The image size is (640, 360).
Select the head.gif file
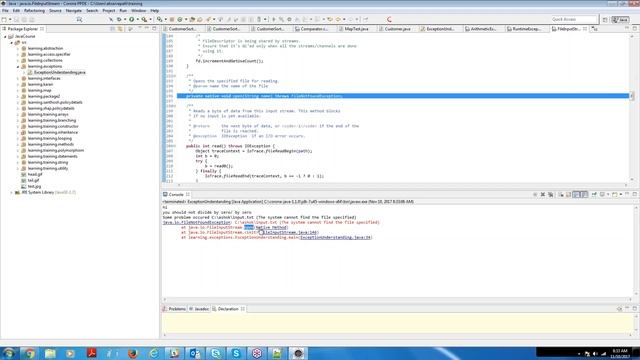coord(35,174)
